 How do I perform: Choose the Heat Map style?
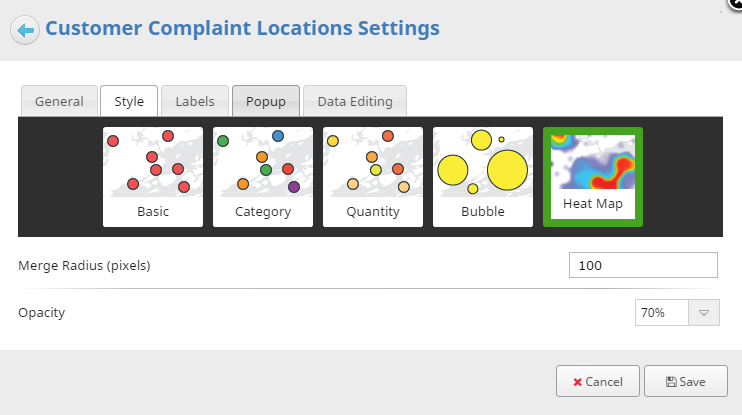[x=593, y=177]
